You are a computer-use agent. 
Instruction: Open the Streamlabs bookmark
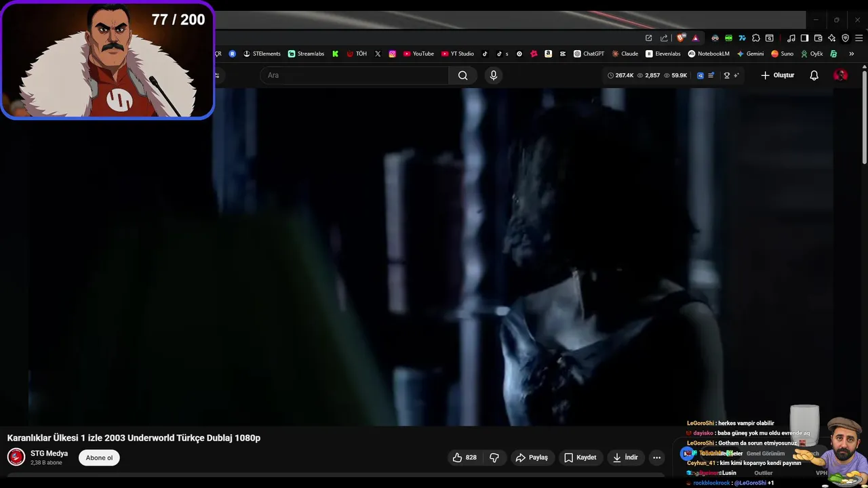tap(306, 54)
